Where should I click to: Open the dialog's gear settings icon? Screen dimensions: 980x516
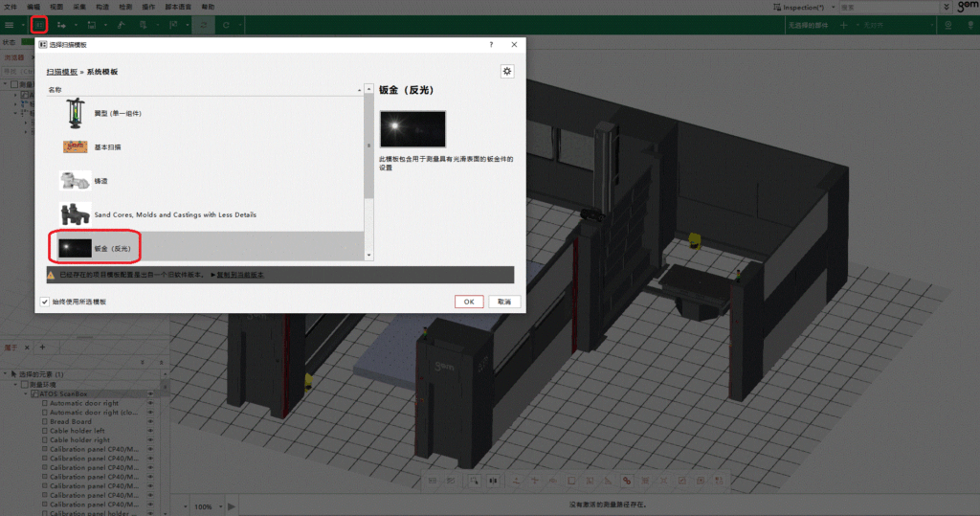tap(507, 71)
